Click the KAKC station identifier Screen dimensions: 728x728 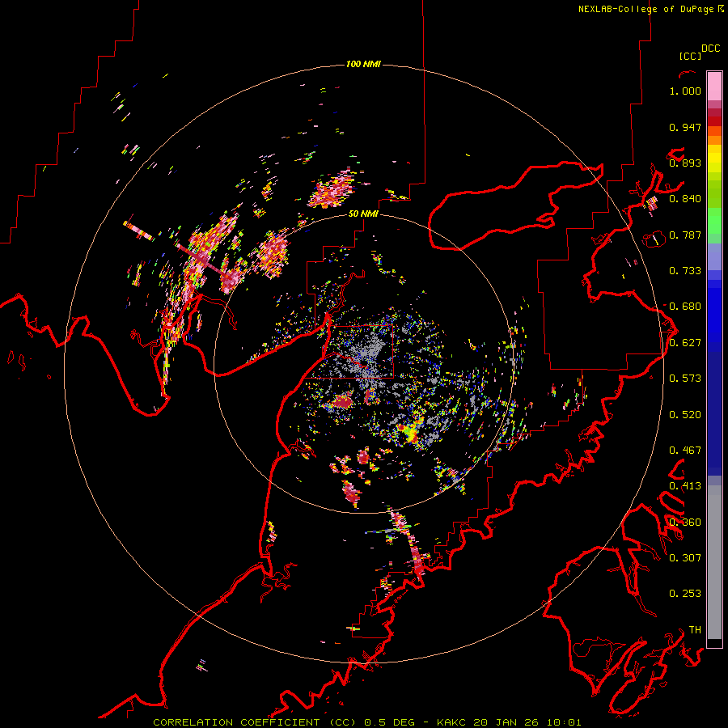[x=451, y=722]
